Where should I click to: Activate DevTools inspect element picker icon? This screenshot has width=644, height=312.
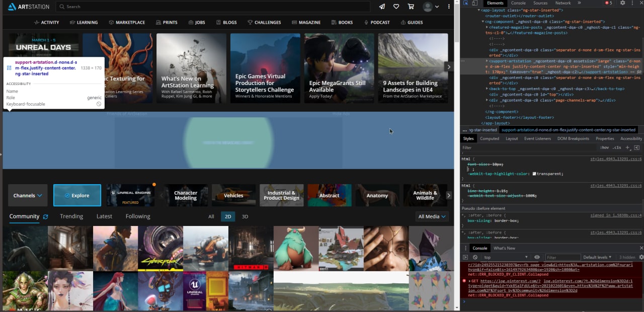click(x=466, y=3)
